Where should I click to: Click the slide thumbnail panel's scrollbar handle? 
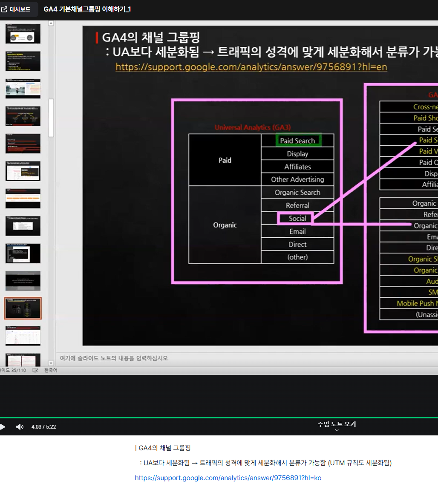[51, 118]
